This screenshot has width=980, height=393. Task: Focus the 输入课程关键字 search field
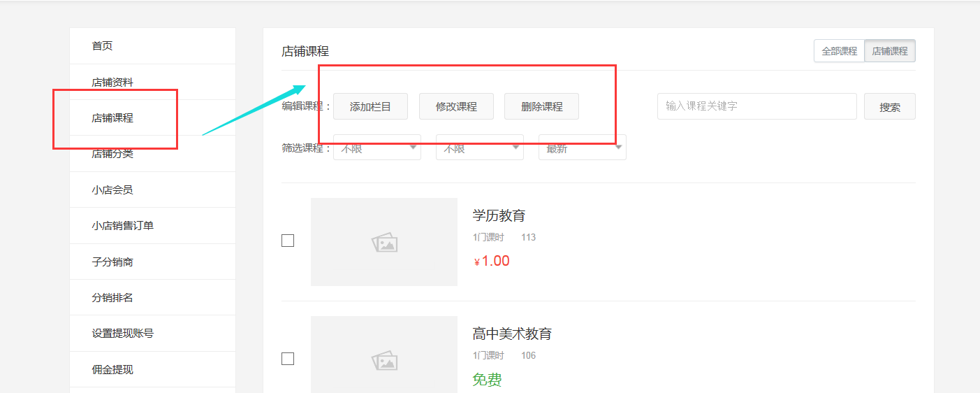pyautogui.click(x=757, y=106)
